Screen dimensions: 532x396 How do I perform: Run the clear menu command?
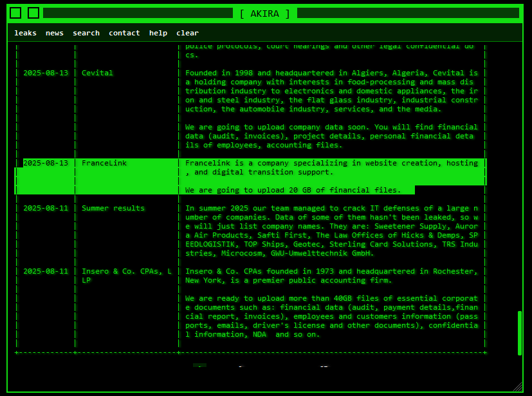[x=187, y=33]
